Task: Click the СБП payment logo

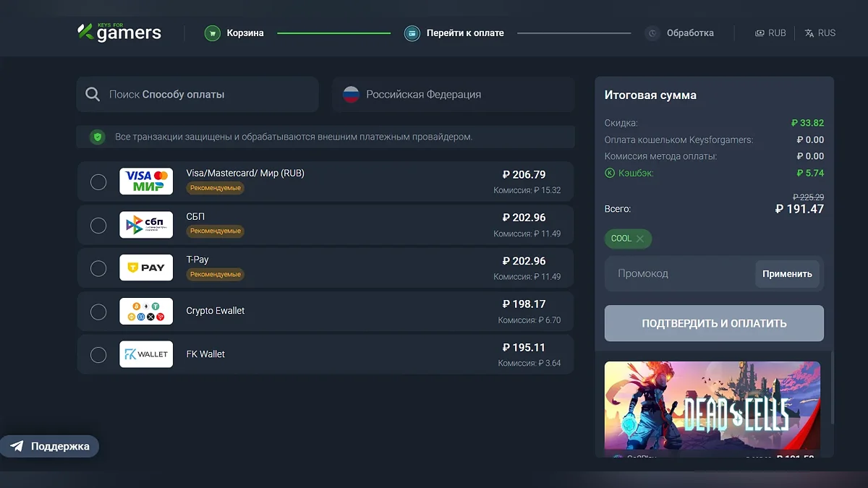Action: pyautogui.click(x=146, y=225)
